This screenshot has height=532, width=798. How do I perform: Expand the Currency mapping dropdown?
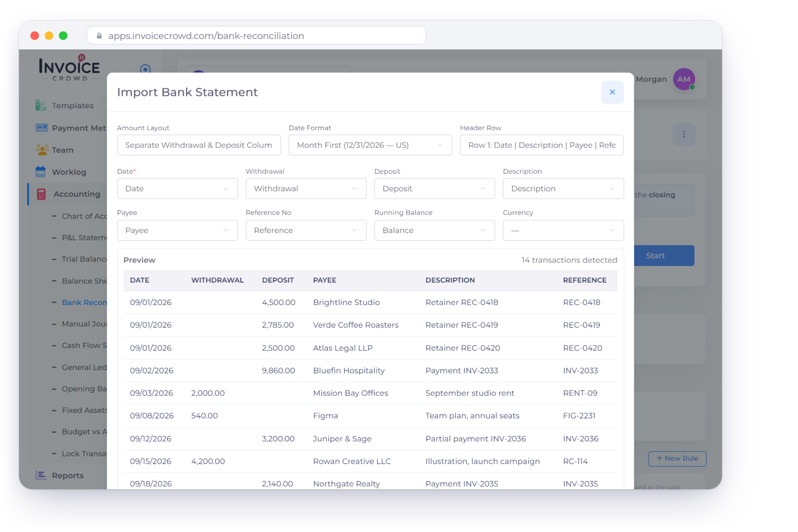(563, 230)
